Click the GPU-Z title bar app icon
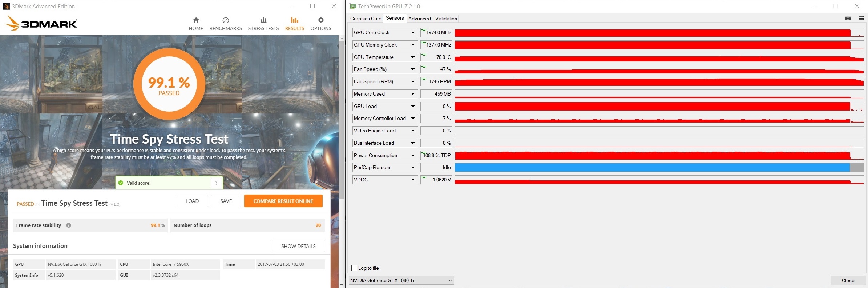 [353, 6]
